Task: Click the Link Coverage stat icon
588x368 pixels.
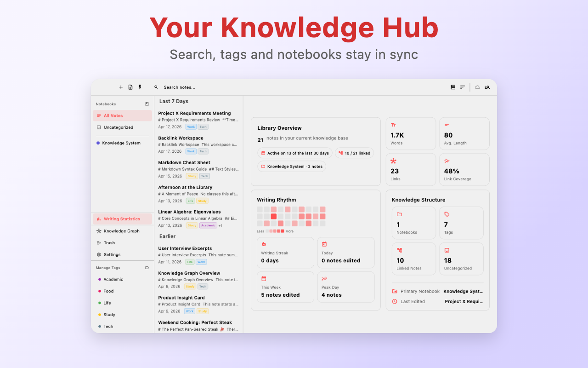Action: [447, 161]
